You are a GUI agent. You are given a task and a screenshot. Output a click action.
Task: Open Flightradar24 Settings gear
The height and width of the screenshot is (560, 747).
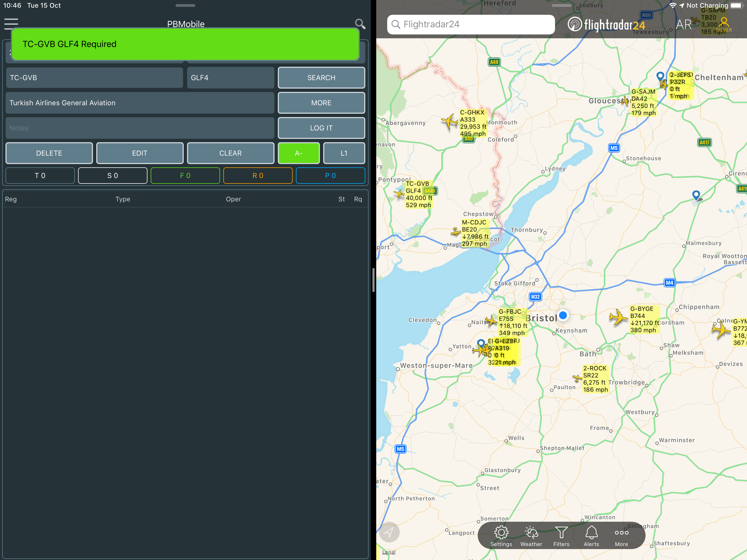(501, 536)
